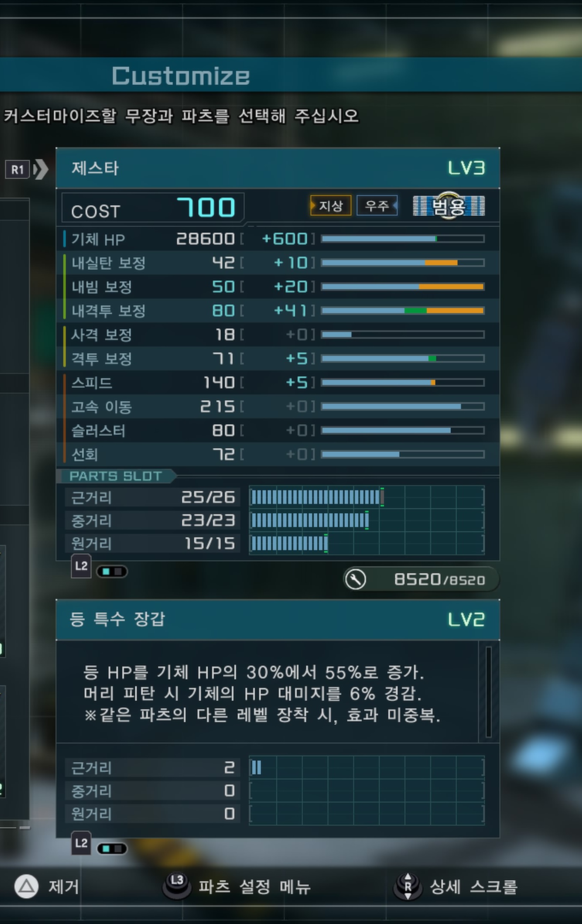The width and height of the screenshot is (582, 924).
Task: Click the L3 stick icon
Action: [x=177, y=885]
